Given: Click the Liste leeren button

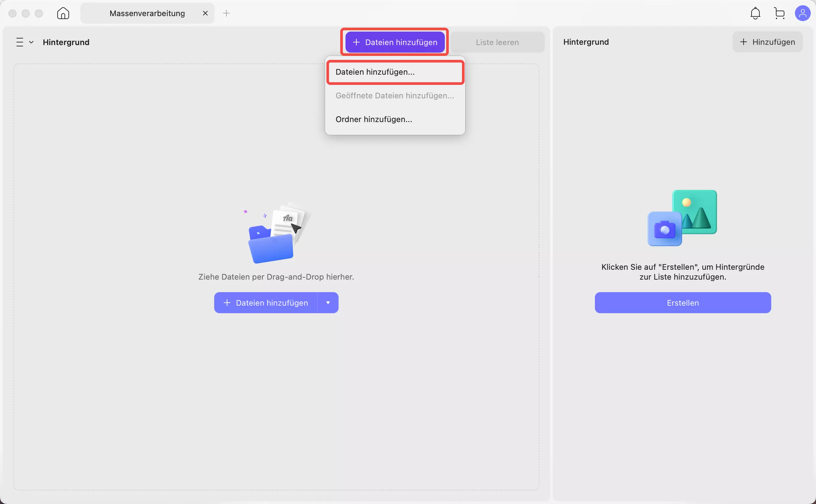Looking at the screenshot, I should point(497,42).
